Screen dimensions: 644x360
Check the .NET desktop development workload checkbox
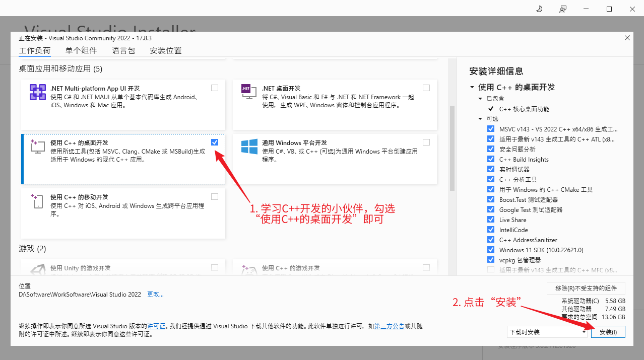[x=426, y=88]
